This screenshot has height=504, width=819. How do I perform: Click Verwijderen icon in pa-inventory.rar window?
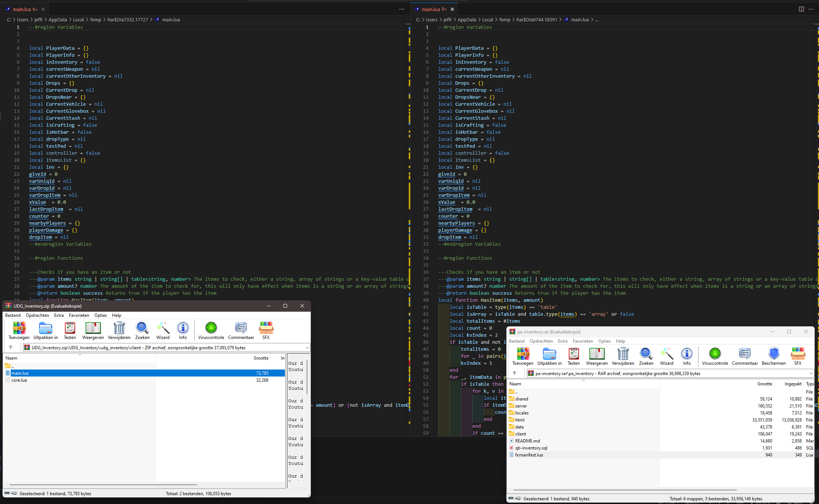coord(623,353)
